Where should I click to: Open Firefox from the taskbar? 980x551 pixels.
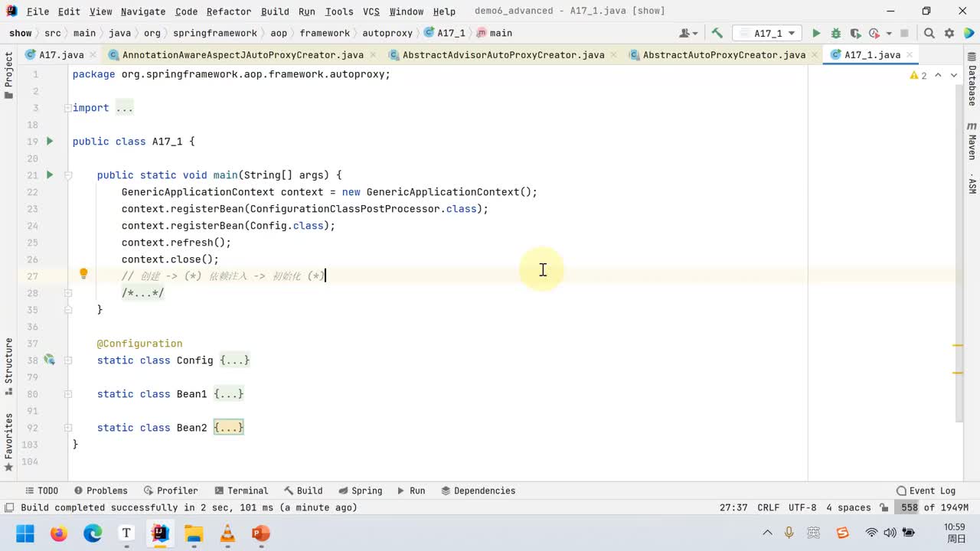[59, 533]
